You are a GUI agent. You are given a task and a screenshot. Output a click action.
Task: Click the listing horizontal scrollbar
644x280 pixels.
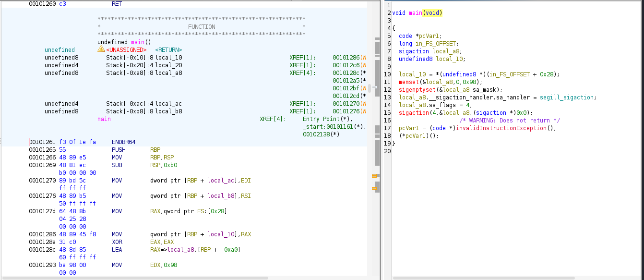coord(134,278)
